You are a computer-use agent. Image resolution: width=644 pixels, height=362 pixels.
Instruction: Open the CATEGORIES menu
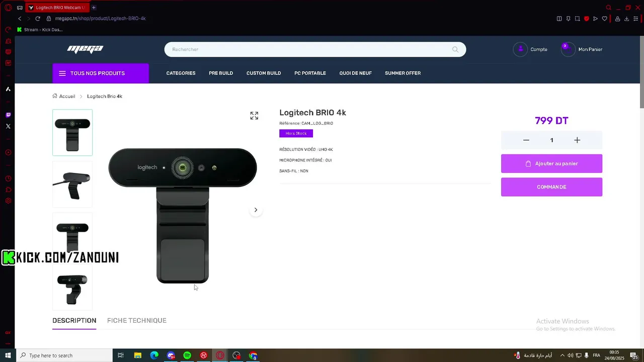181,73
